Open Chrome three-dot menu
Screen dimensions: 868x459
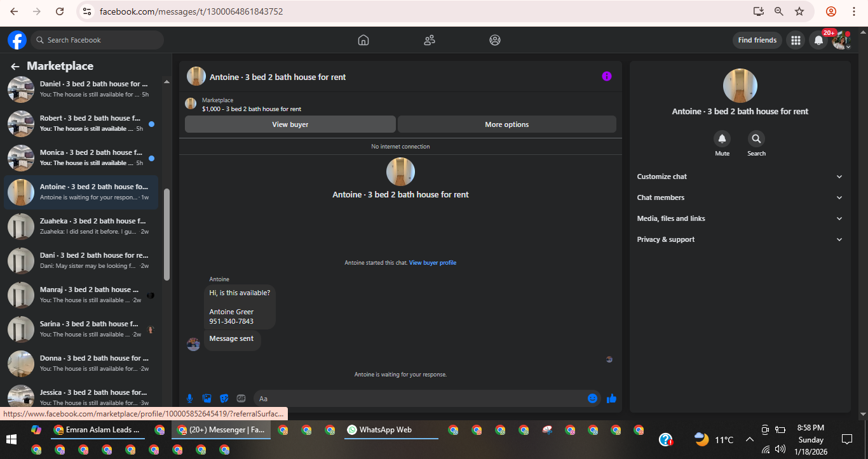tap(853, 11)
